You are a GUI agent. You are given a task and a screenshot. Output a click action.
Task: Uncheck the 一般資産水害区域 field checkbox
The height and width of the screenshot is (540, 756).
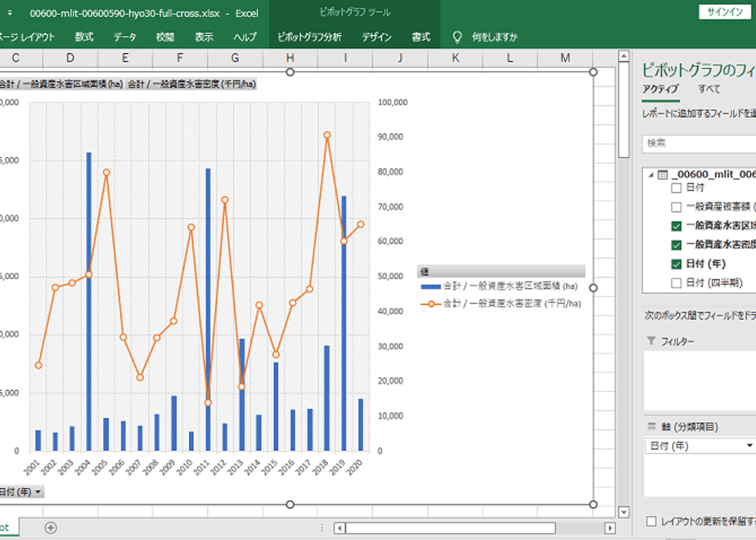tap(677, 226)
